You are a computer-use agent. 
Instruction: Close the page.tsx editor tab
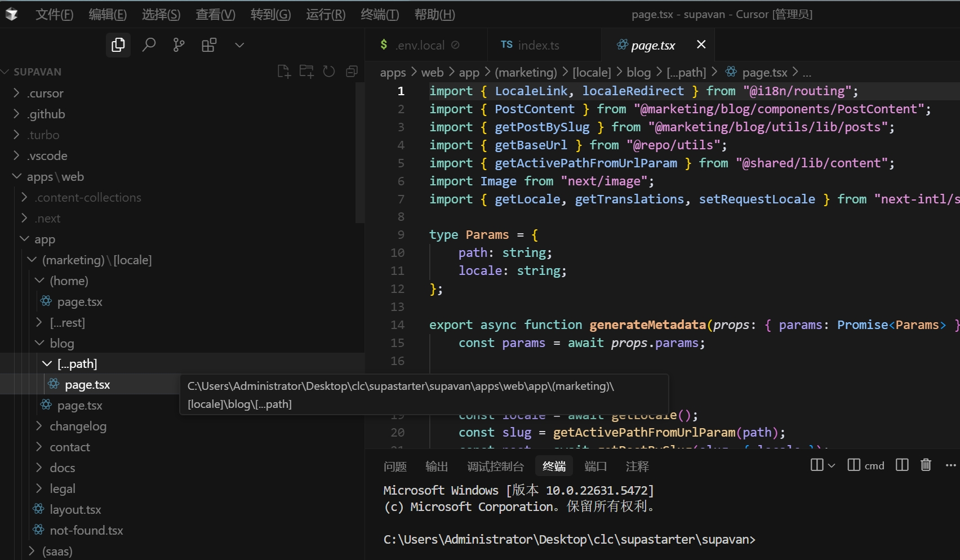point(701,45)
